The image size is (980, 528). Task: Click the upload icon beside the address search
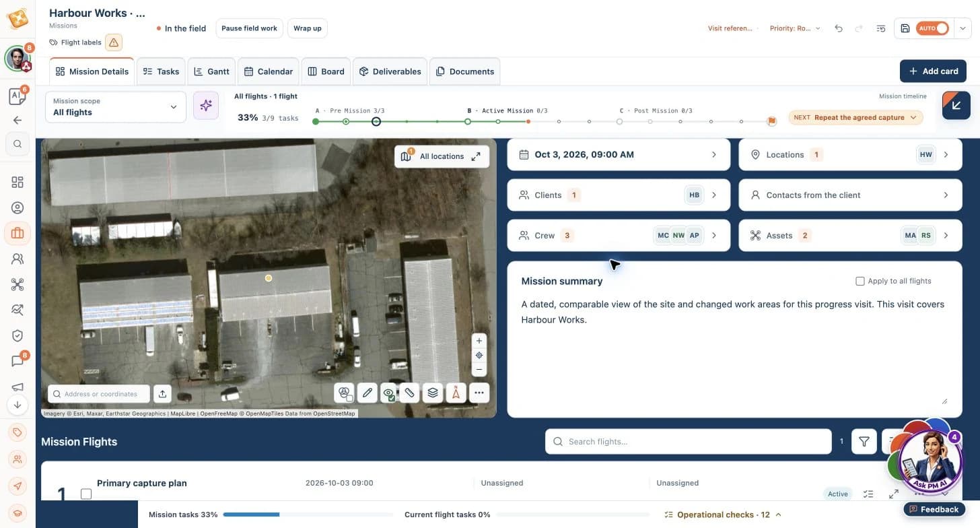(162, 394)
